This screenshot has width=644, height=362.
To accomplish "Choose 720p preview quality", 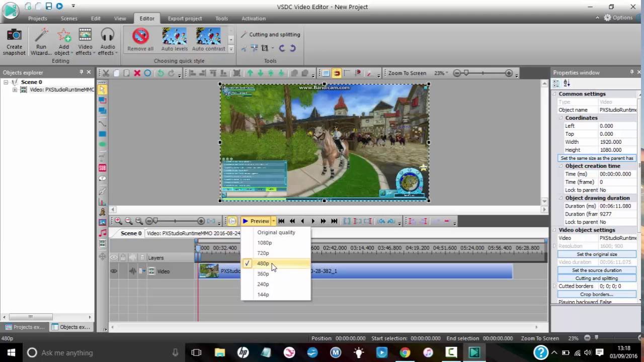I will pyautogui.click(x=276, y=253).
